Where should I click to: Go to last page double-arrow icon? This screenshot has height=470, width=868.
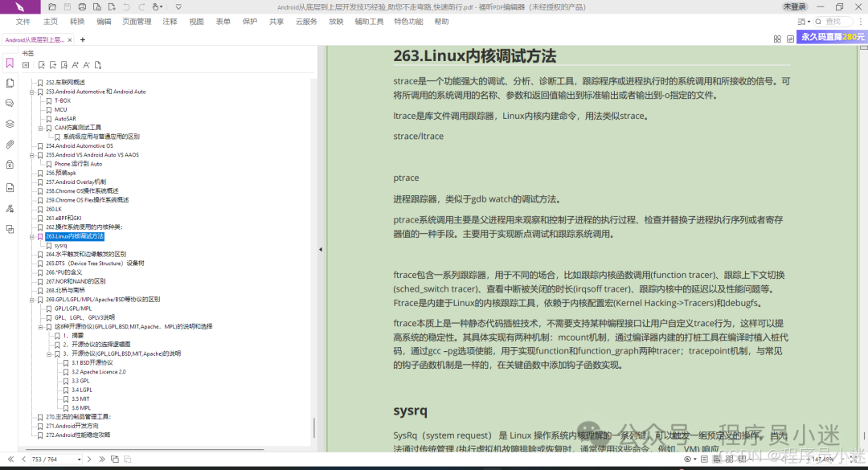[102, 459]
